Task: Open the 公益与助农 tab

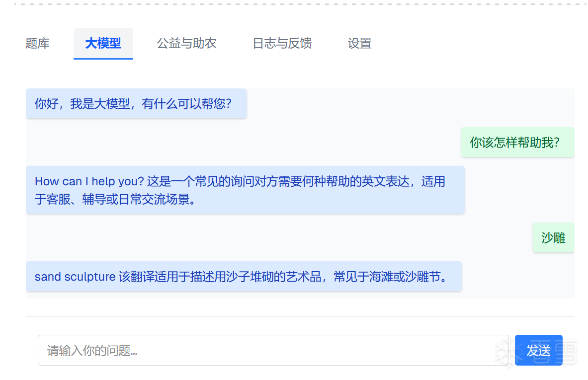Action: coord(186,44)
